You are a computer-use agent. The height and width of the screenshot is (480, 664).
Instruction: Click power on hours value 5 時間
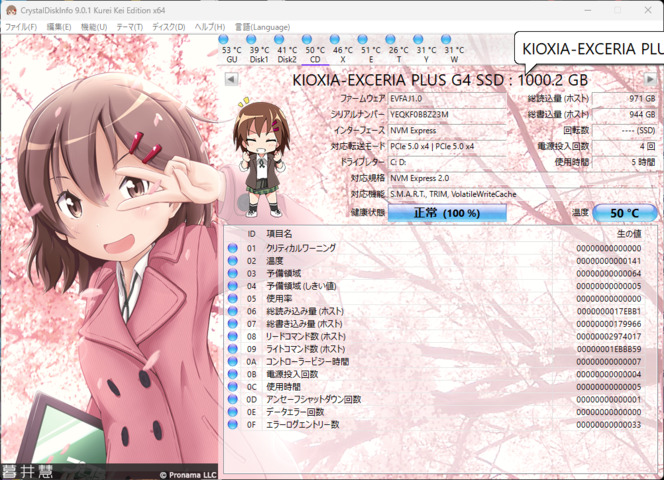coord(625,162)
